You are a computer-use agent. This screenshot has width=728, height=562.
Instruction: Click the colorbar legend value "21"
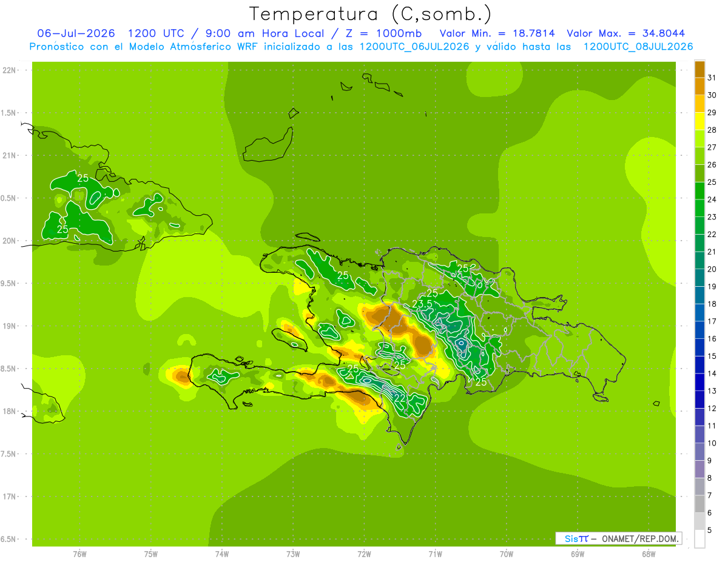(x=712, y=252)
